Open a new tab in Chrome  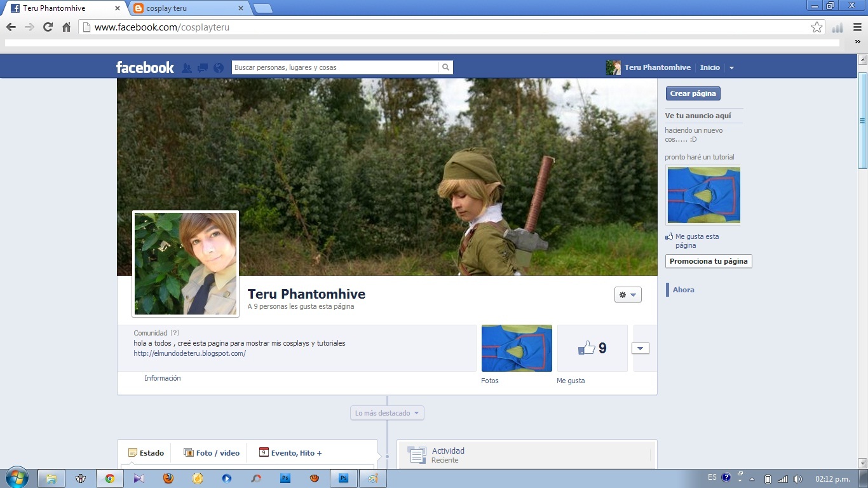point(263,8)
